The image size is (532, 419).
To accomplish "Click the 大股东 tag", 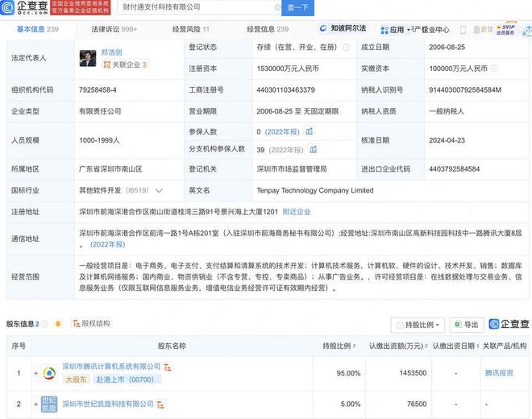I will tap(77, 380).
